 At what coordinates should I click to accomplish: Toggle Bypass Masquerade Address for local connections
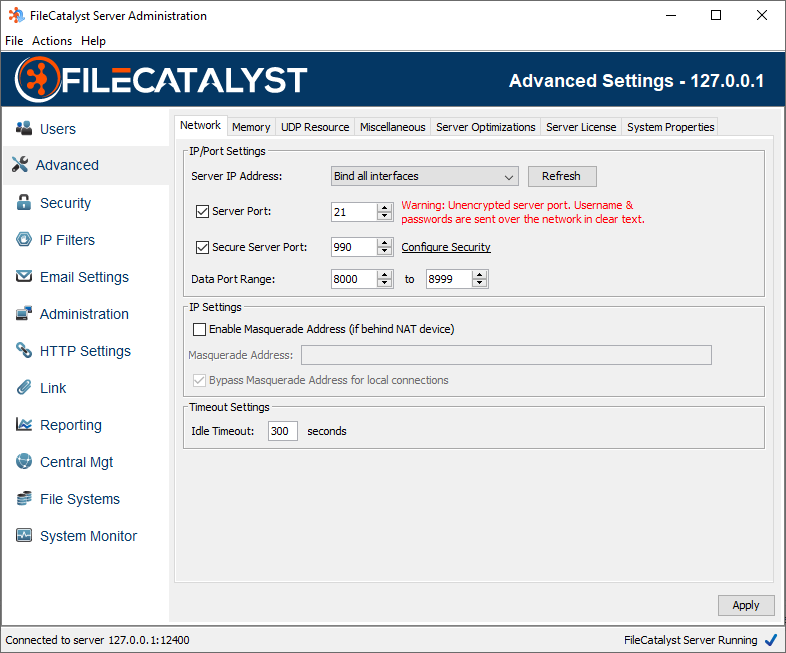click(200, 380)
